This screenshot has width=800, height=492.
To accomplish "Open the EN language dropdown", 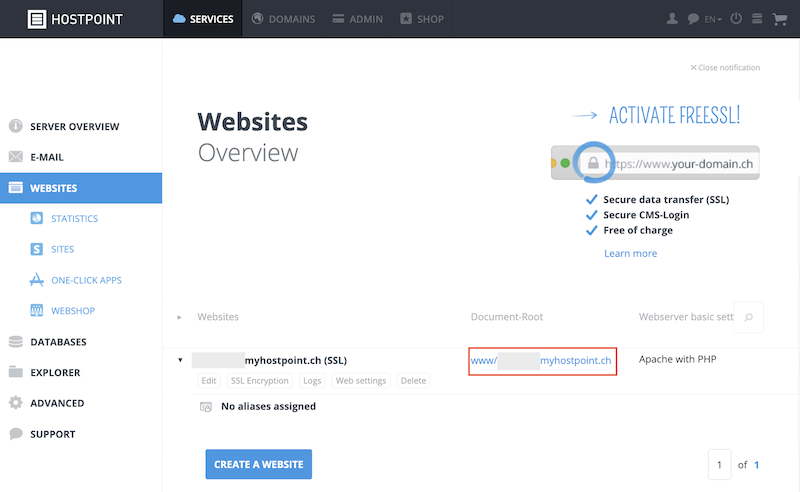I will tap(713, 19).
